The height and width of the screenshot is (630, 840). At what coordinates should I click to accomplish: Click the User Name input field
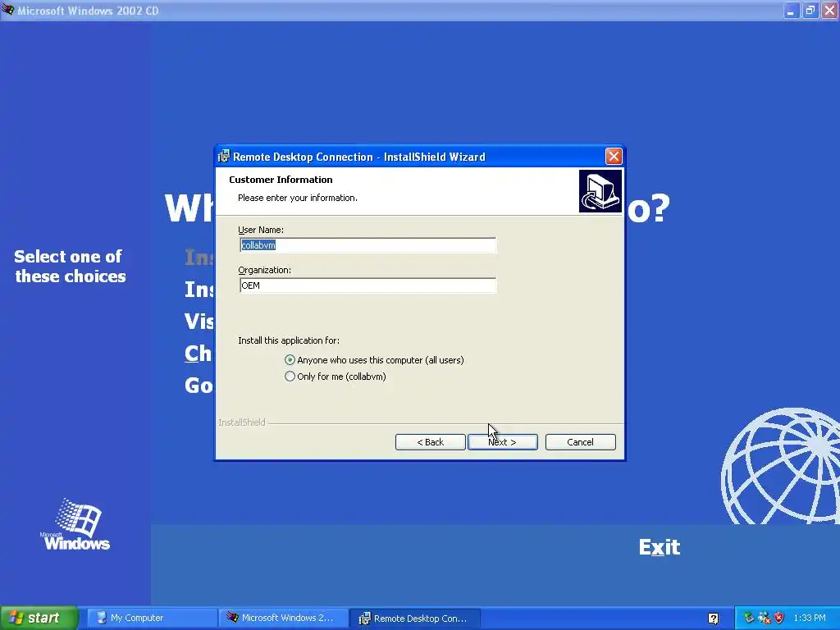368,245
